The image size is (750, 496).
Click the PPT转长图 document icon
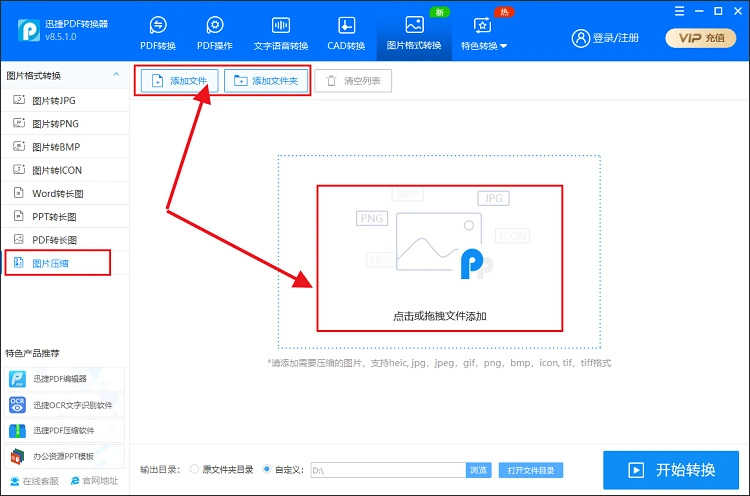point(19,216)
